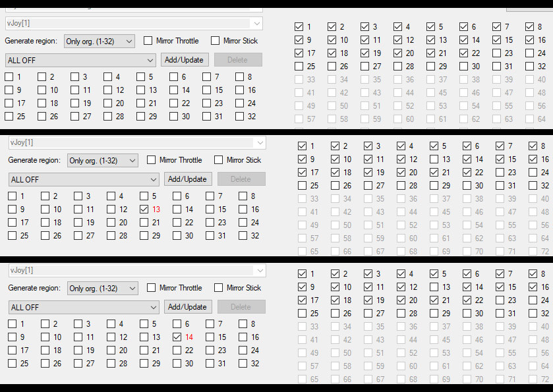Uncheck button 8 in bottom panel's right grid

pos(533,273)
